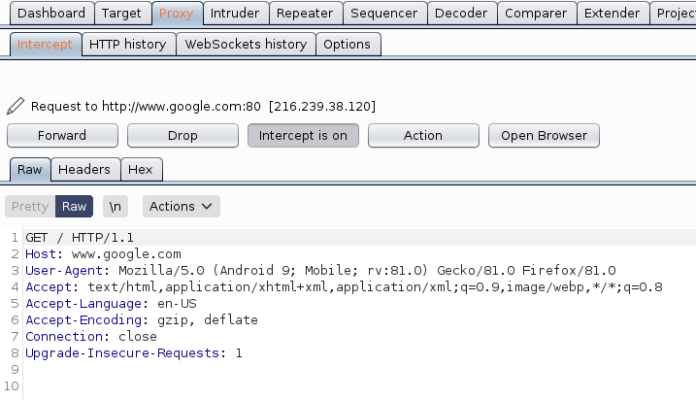Click the en-US language value
Screen dimensions: 696x400
177,304
